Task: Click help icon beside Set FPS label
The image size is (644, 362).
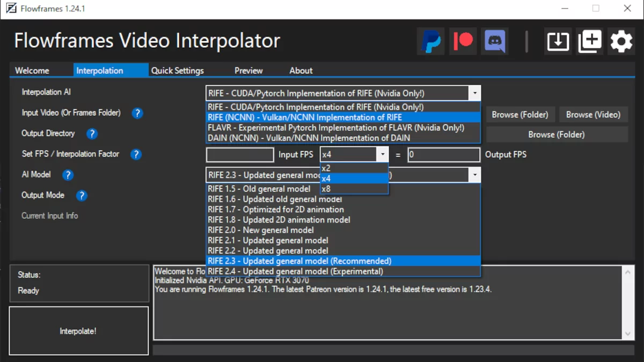Action: point(136,154)
